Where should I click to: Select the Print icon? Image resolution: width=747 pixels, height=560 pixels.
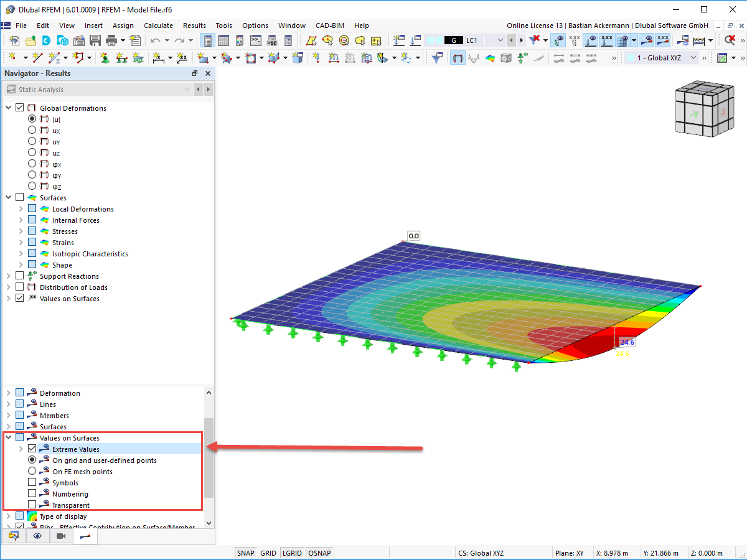tap(111, 40)
